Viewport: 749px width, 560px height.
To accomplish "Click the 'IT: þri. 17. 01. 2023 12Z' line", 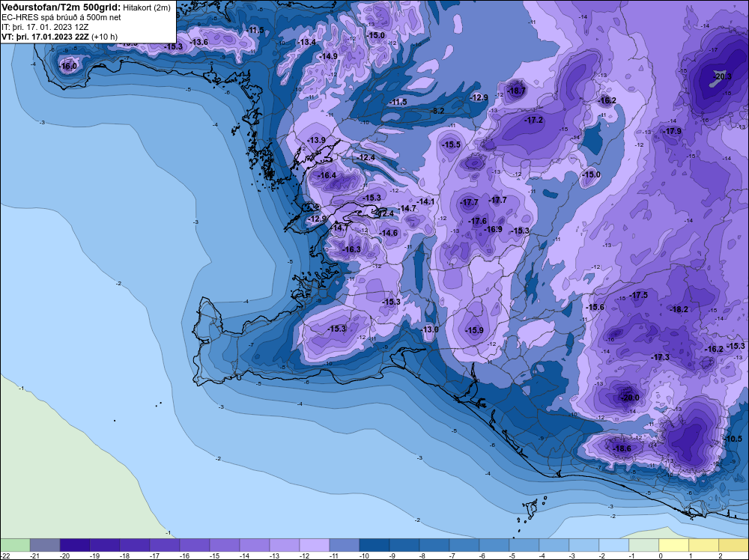I will click(x=45, y=27).
